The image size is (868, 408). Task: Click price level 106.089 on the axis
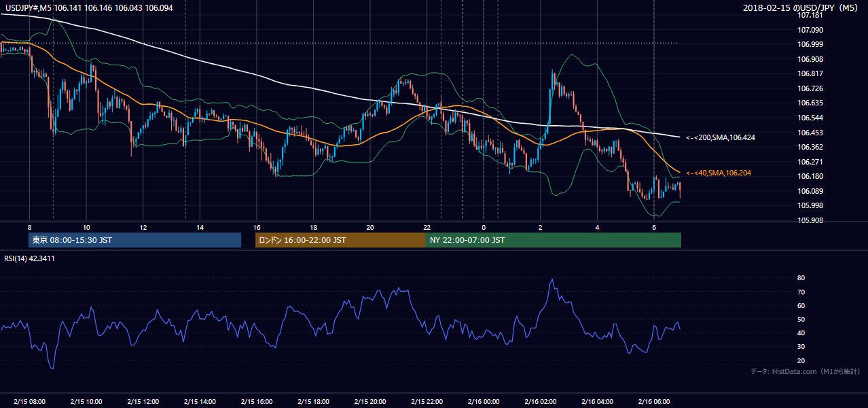(x=810, y=191)
